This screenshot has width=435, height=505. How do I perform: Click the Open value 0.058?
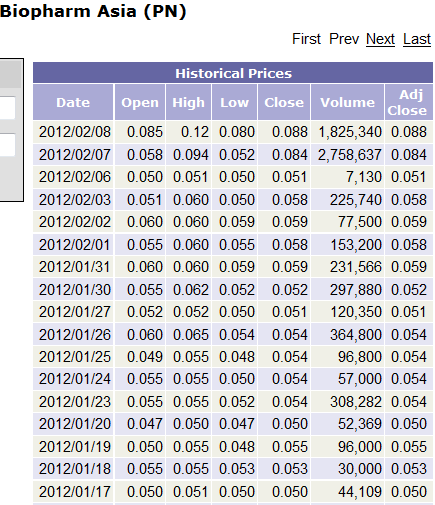[x=145, y=155]
